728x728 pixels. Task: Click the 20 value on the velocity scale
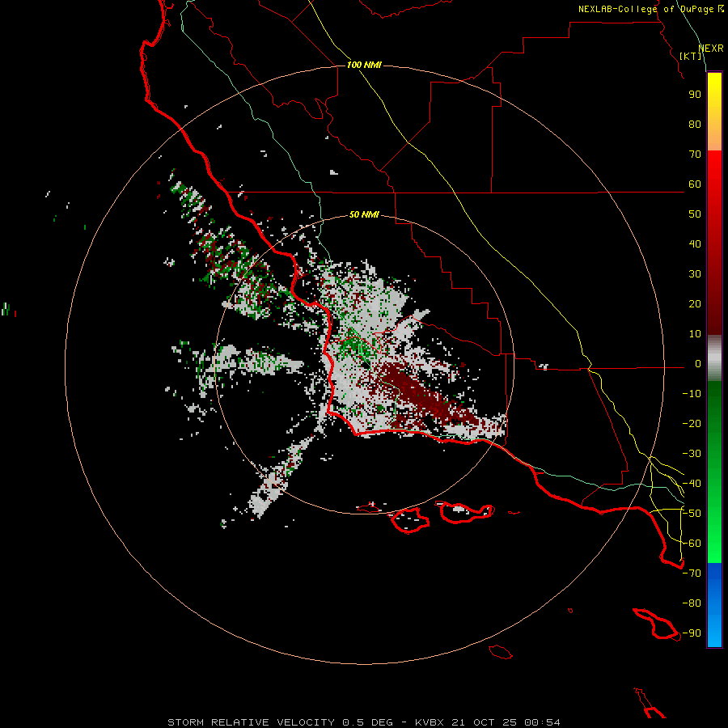(695, 304)
